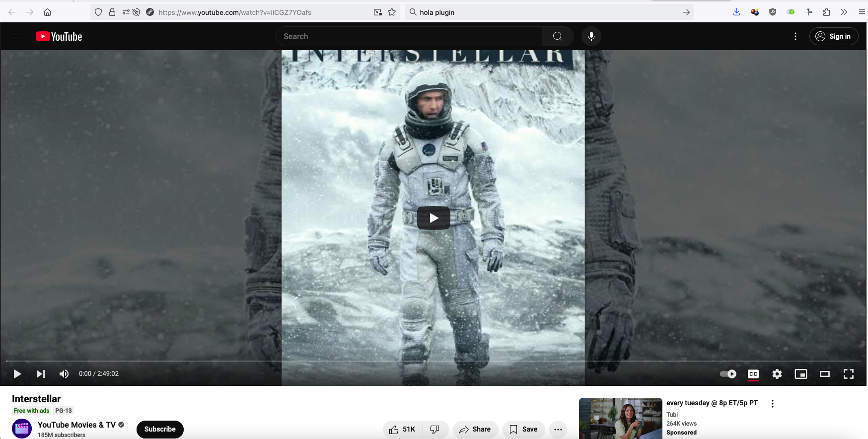This screenshot has height=439, width=868.
Task: Click the '0:00 / 2:49:02' time display
Action: (x=99, y=374)
